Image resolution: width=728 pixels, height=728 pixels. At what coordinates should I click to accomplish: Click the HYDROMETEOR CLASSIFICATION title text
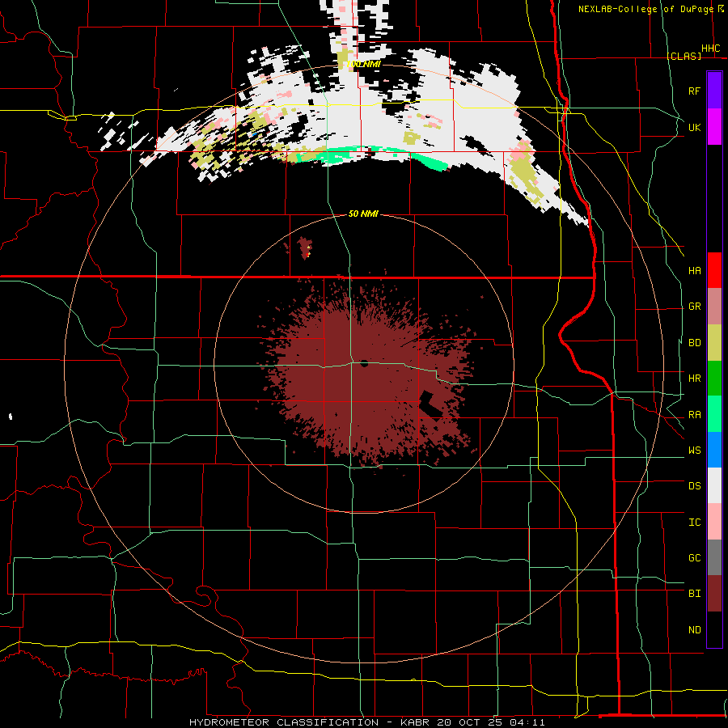tap(284, 722)
